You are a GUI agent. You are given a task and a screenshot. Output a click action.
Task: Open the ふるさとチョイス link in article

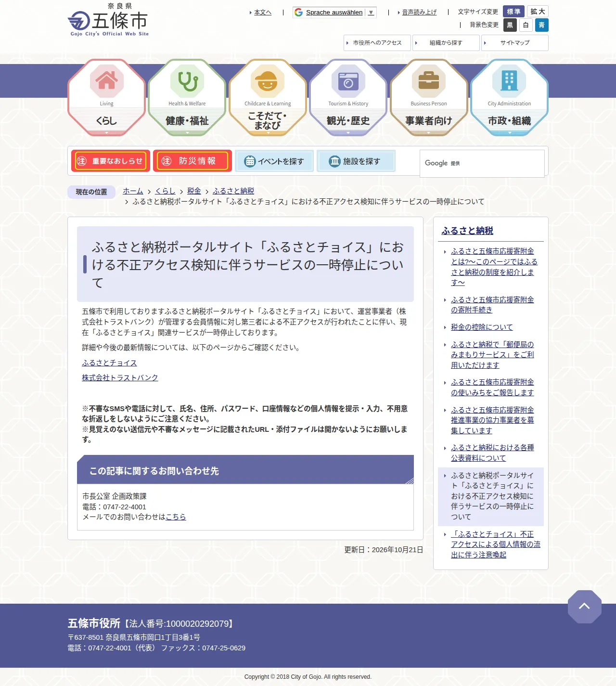pyautogui.click(x=109, y=363)
